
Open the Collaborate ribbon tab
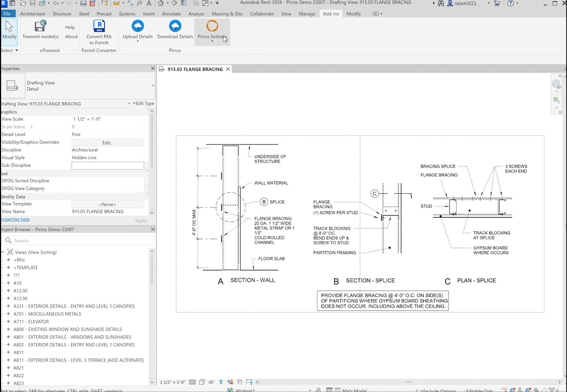(262, 14)
